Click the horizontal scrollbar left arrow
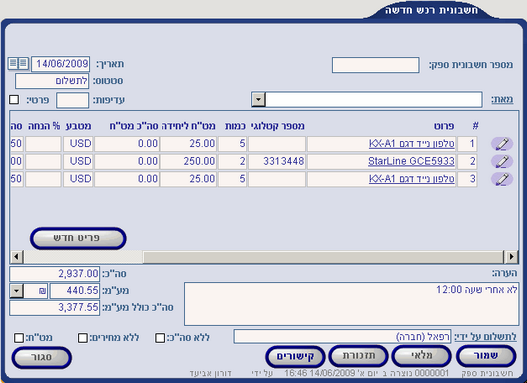This screenshot has width=527, height=383. click(x=16, y=257)
